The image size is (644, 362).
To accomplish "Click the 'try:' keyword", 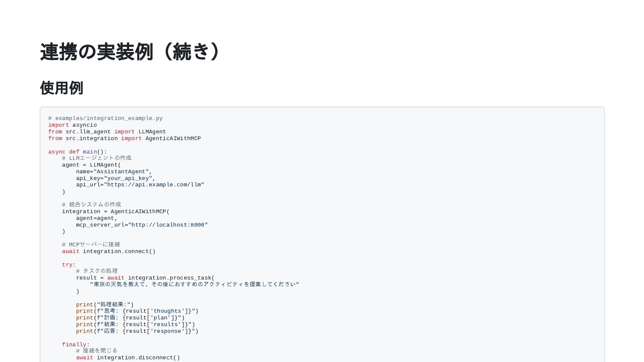I will click(67, 265).
